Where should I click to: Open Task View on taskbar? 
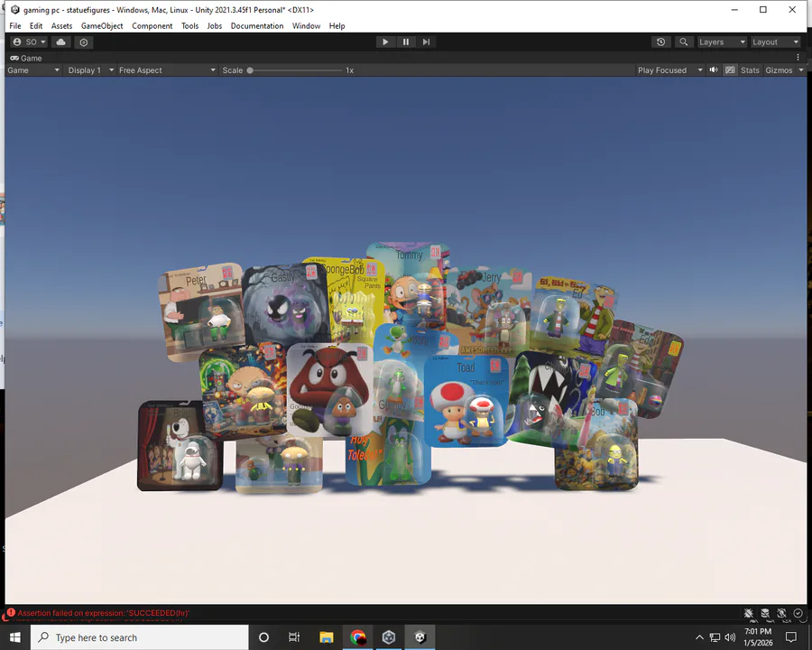(x=294, y=637)
